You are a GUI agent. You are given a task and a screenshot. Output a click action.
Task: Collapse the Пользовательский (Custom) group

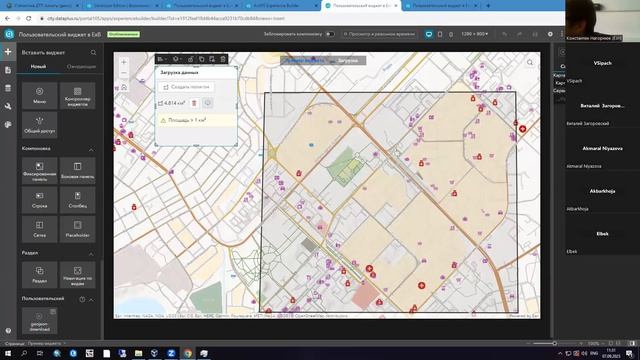[91, 299]
